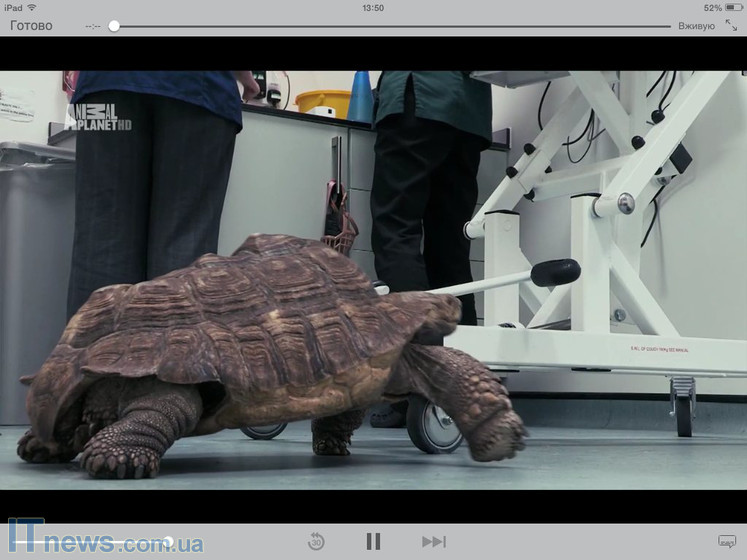Viewport: 747px width, 560px height.
Task: Tap the iPad label in status bar
Action: 13,7
